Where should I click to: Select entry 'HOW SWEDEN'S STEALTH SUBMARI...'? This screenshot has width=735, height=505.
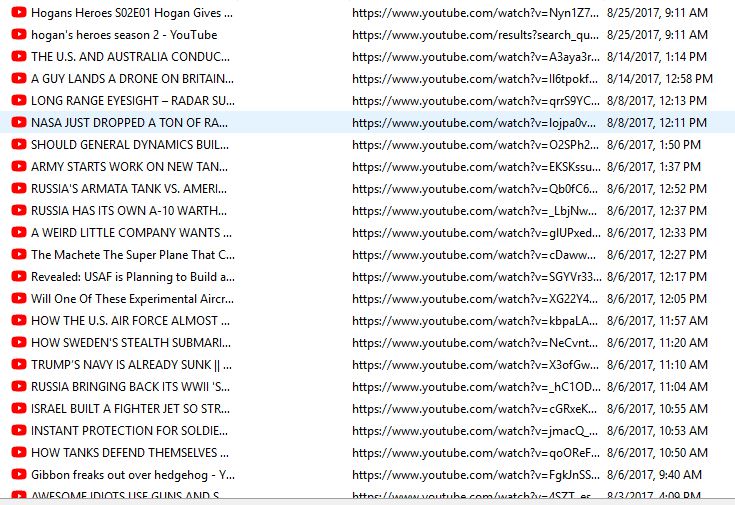(x=131, y=343)
